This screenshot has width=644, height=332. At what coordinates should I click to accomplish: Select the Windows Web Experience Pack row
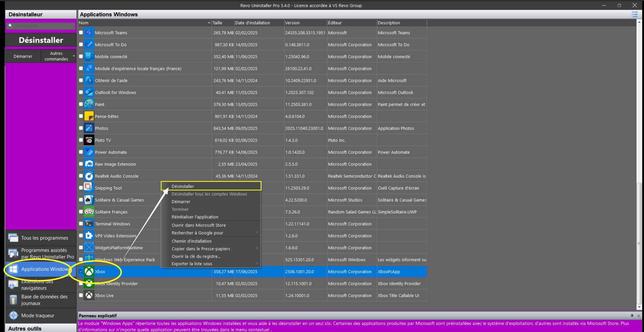pos(252,260)
